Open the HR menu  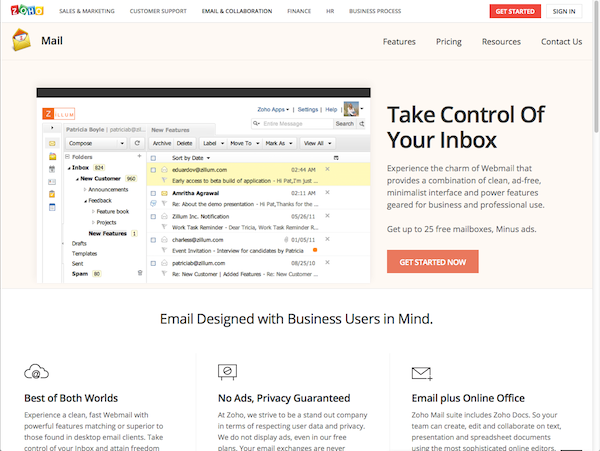pyautogui.click(x=330, y=11)
